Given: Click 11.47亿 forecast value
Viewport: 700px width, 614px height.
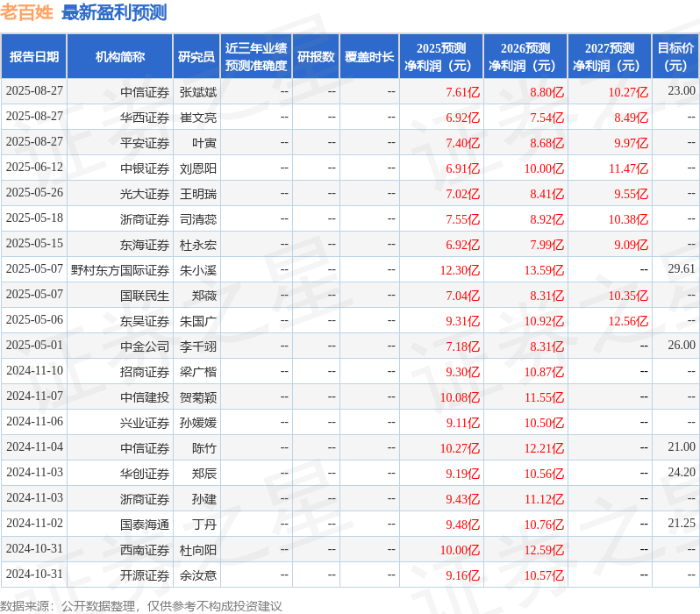Looking at the screenshot, I should 628,168.
